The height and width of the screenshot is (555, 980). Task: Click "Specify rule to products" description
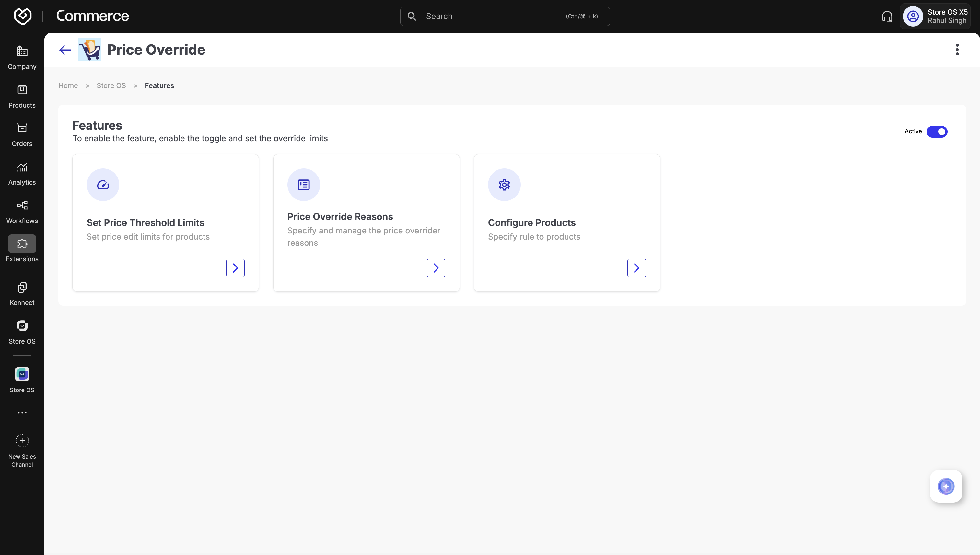[534, 237]
